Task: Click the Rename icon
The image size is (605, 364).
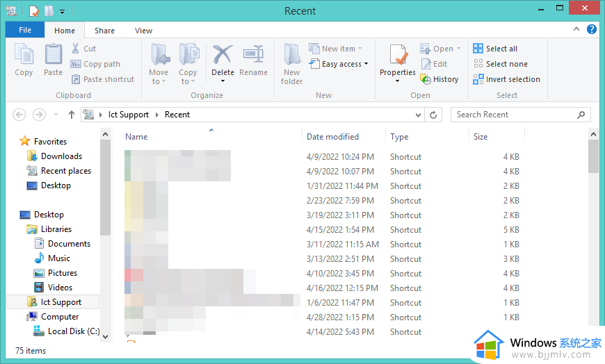Action: pyautogui.click(x=253, y=54)
